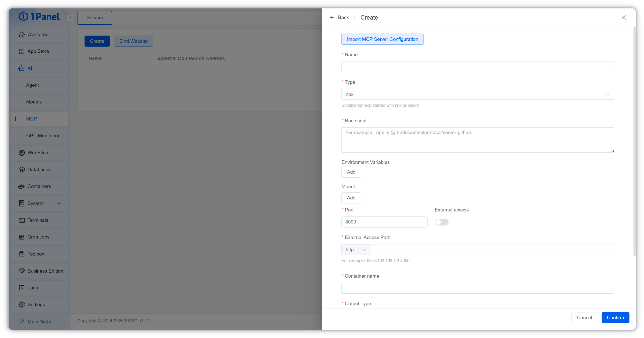Focus the External Access Path input
The image size is (644, 338).
pos(492,250)
